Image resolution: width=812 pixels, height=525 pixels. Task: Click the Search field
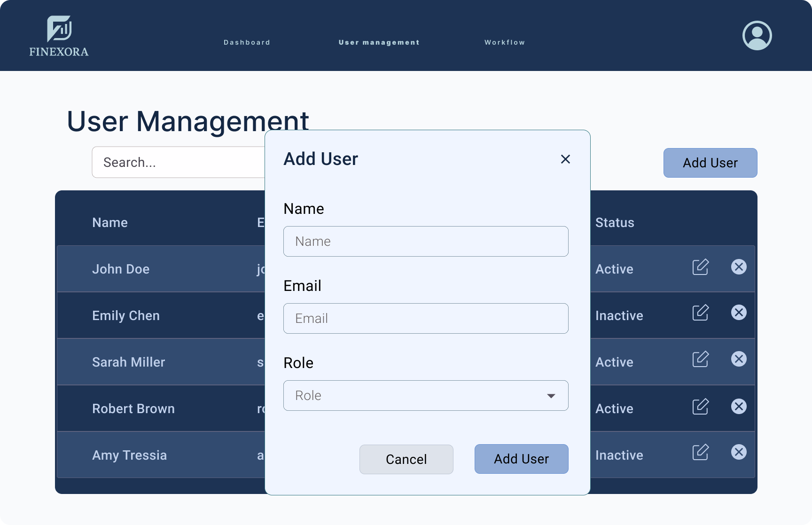coord(155,162)
